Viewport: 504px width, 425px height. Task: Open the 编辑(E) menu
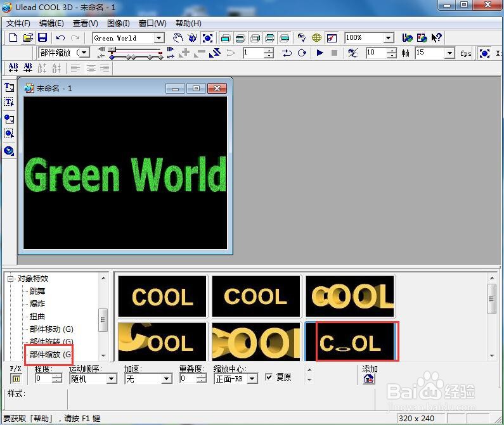pyautogui.click(x=51, y=23)
